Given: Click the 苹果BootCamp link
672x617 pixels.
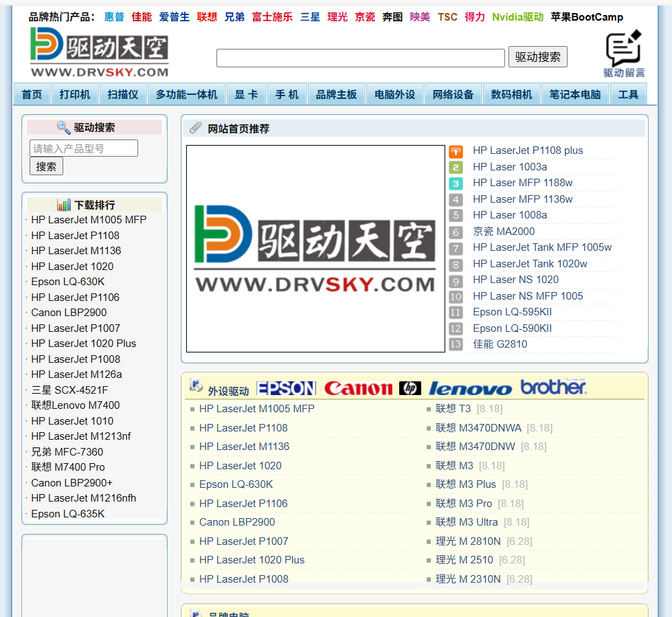Looking at the screenshot, I should tap(587, 17).
